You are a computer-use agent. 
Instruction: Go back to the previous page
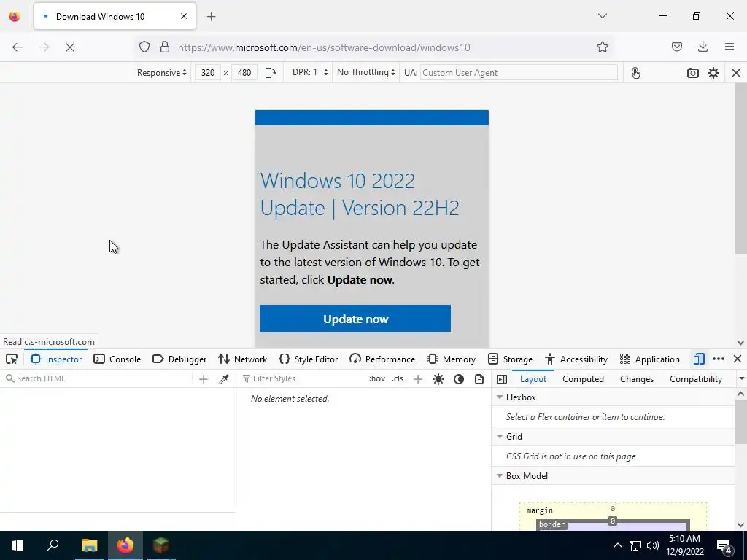click(x=18, y=47)
